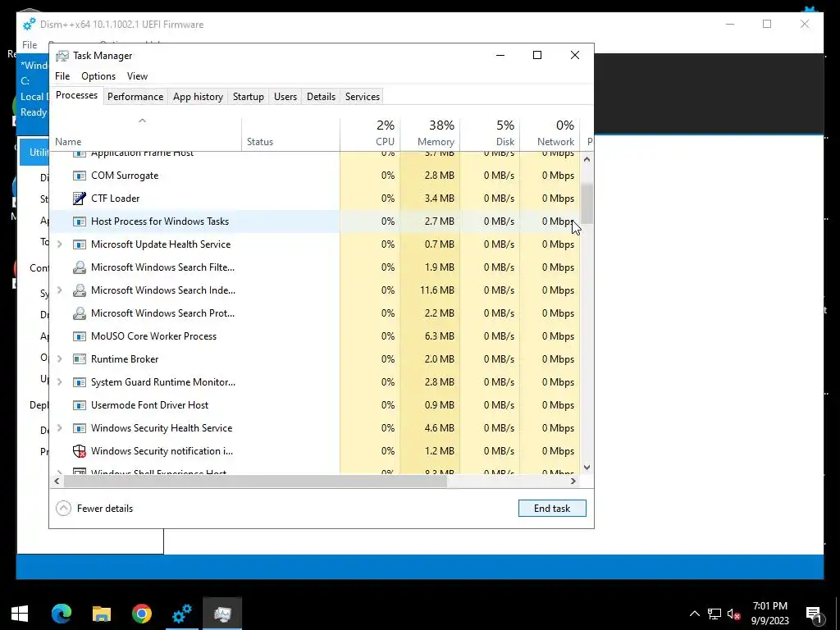Click the horizontal scrollbar thumb
Image resolution: width=840 pixels, height=630 pixels.
(255, 481)
